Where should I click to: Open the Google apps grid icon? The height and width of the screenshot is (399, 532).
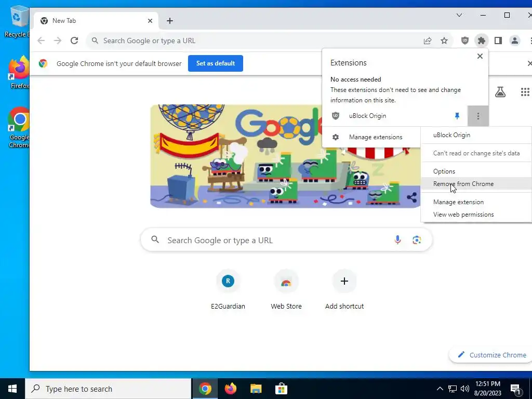coord(525,92)
